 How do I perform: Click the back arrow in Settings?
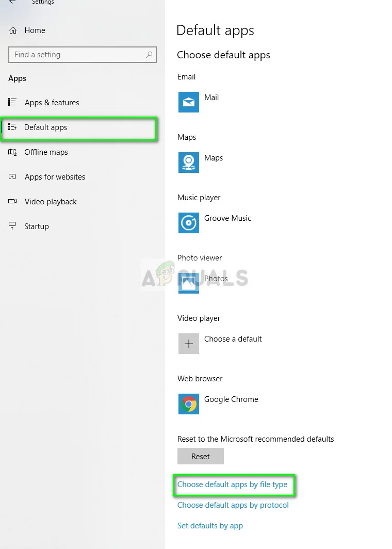12,3
